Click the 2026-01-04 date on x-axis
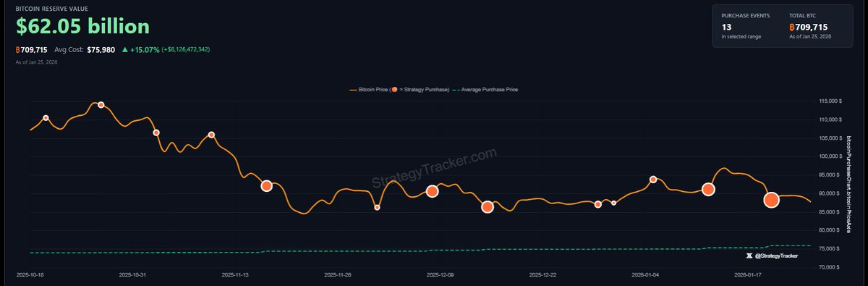 [645, 275]
